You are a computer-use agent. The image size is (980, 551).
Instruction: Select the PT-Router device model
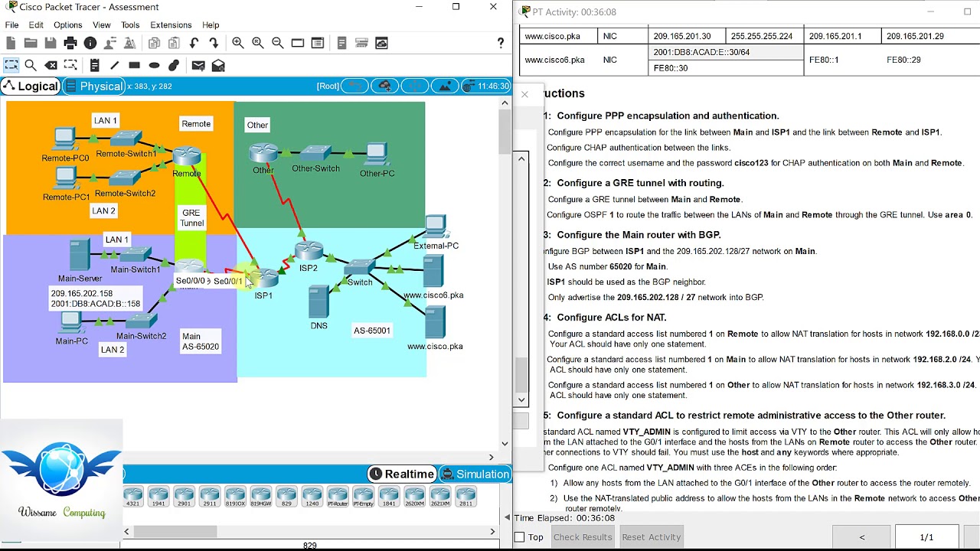click(338, 497)
